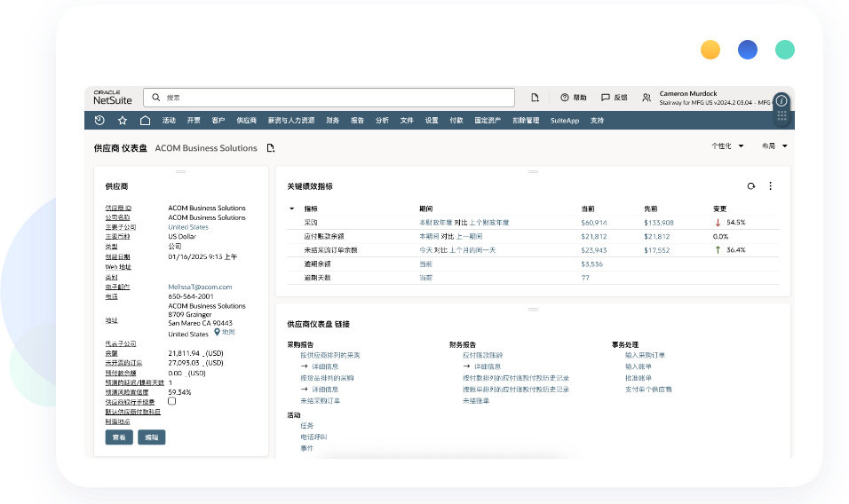Click the 查看 button
This screenshot has height=504, width=849.
pyautogui.click(x=119, y=437)
